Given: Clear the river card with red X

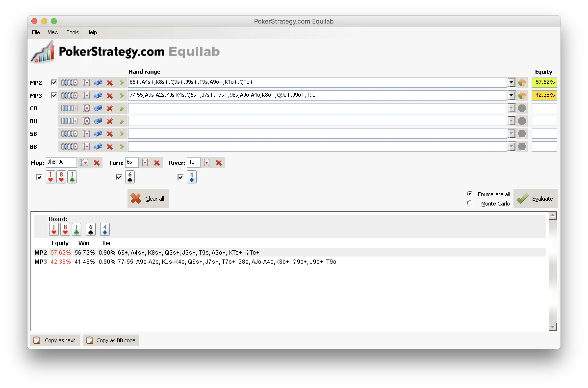Looking at the screenshot, I should [218, 163].
